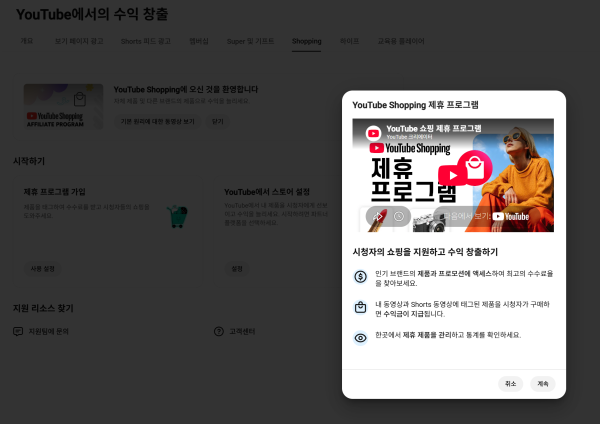Click the 닫기 button on welcome banner

[218, 121]
